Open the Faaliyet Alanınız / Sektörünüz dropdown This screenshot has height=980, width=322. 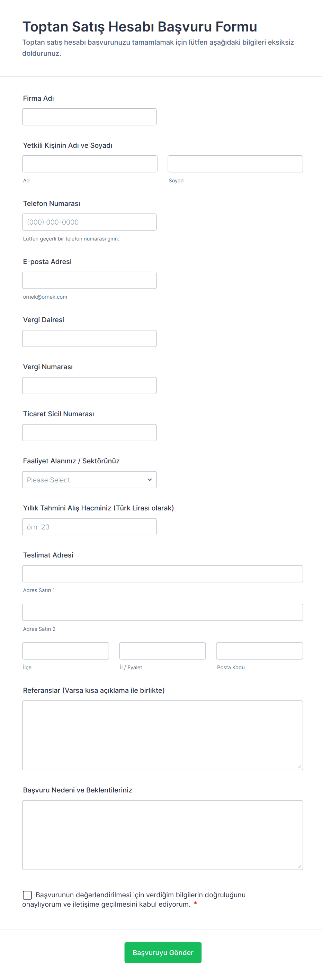click(84, 480)
